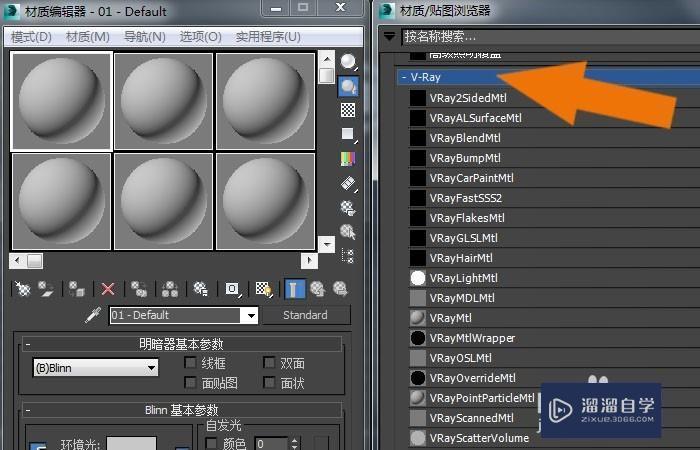This screenshot has height=450, width=700.
Task: Open material editor Options icon
Action: 348,208
